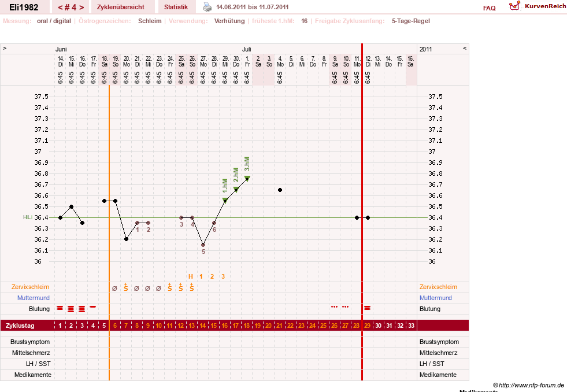Click the printer icon
Screen dimensions: 567x392
pos(207,7)
